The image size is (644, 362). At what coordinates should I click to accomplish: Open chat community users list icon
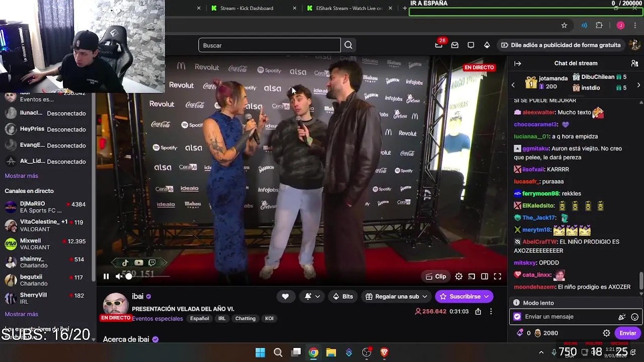point(634,63)
